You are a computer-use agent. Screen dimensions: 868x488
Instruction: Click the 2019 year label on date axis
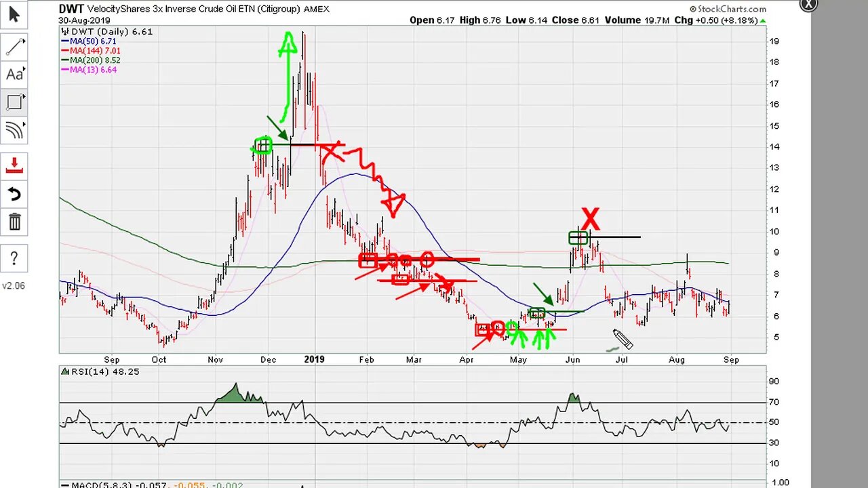click(x=314, y=359)
